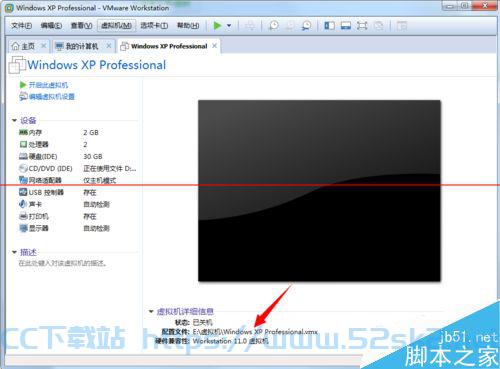Open the power options dropdown arrow
Screen dimensions: 500x369
229,26
